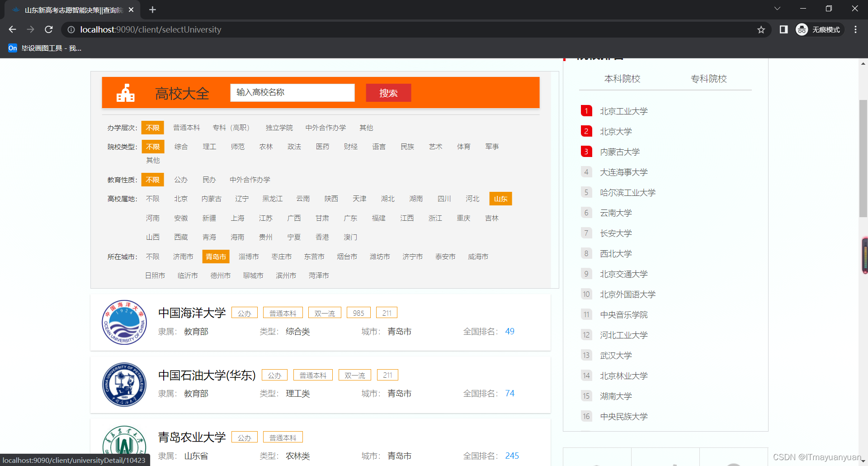
Task: Click the 输入高校名称 search field
Action: (x=292, y=92)
